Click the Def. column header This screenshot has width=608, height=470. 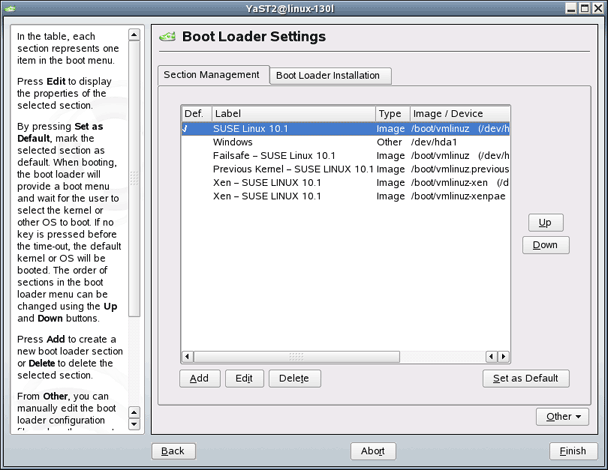[x=197, y=114]
